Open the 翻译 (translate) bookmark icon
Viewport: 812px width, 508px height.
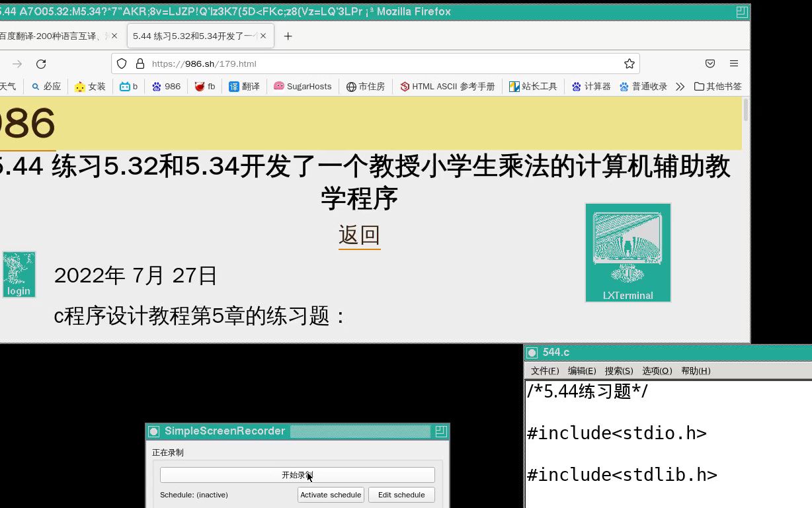click(x=244, y=86)
